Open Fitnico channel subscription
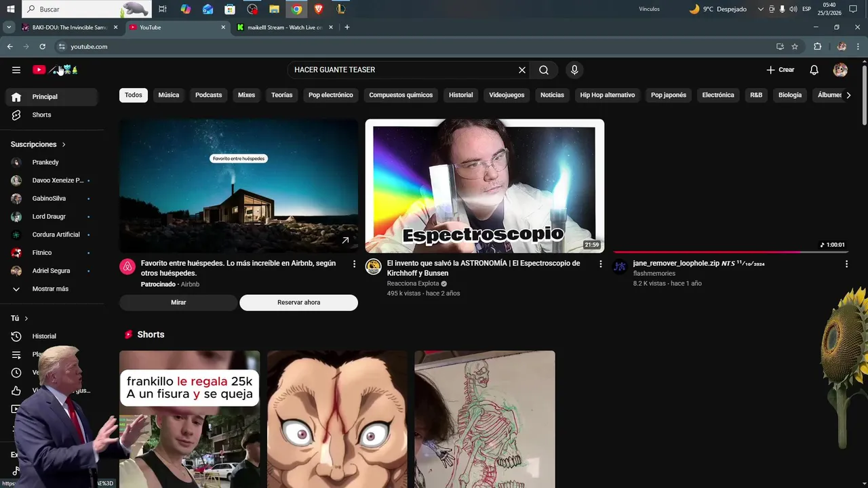This screenshot has height=488, width=868. (52, 253)
